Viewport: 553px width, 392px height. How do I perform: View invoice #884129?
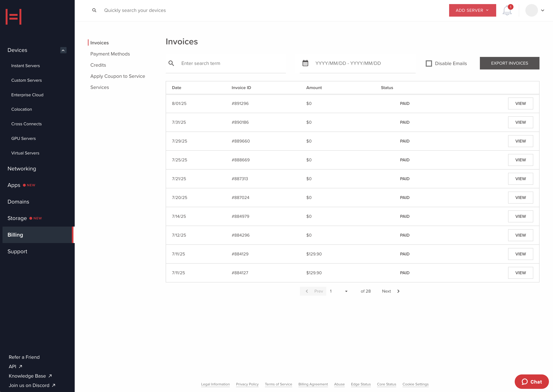[x=520, y=254]
